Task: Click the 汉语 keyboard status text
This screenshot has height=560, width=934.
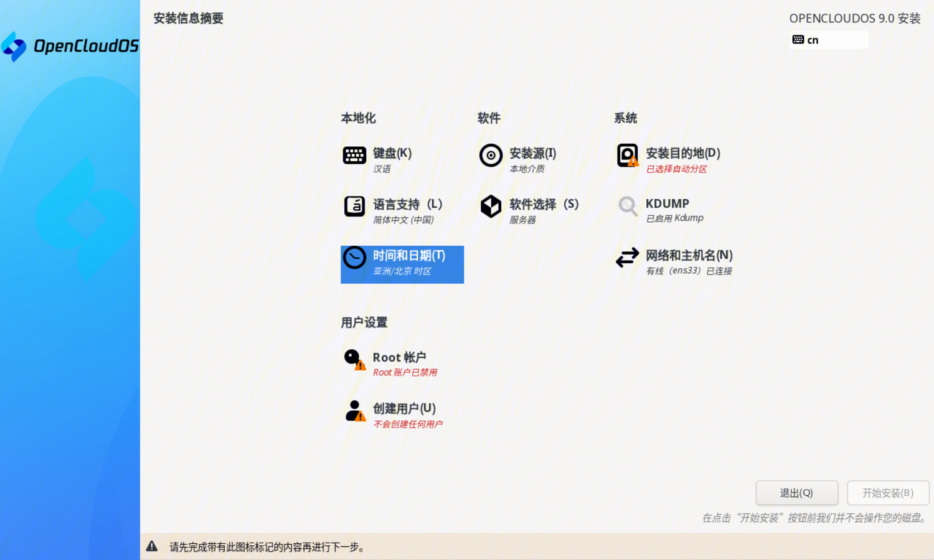Action: pos(382,169)
